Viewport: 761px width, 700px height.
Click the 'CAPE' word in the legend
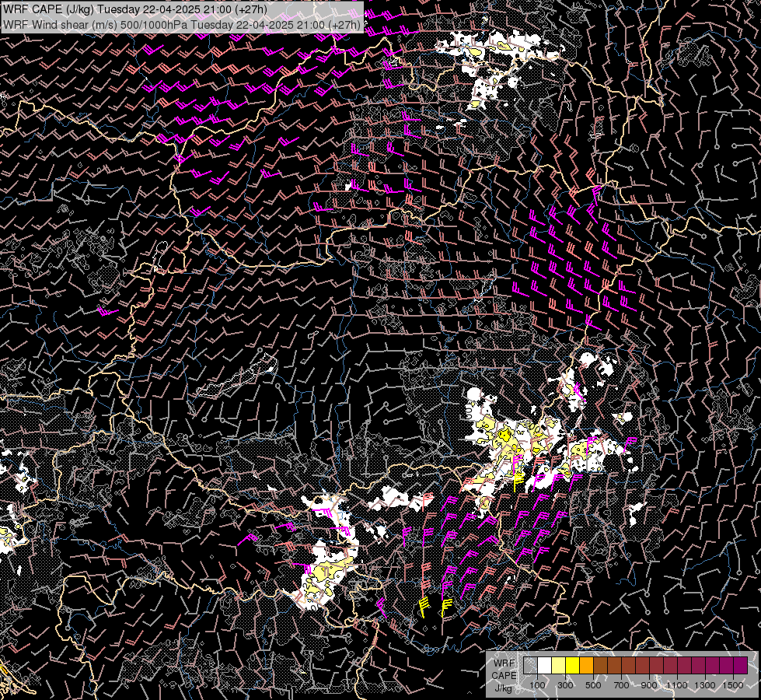[504, 676]
